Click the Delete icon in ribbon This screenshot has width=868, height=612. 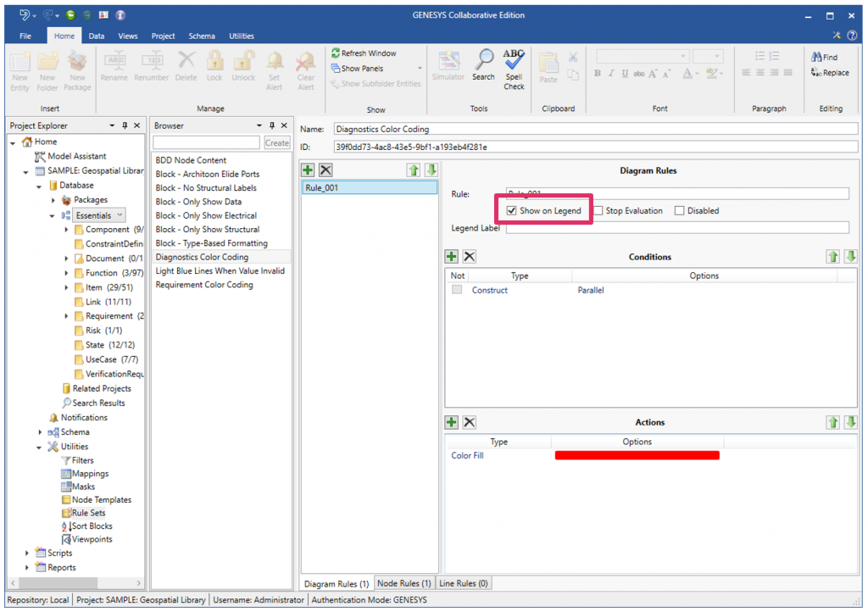(x=186, y=61)
